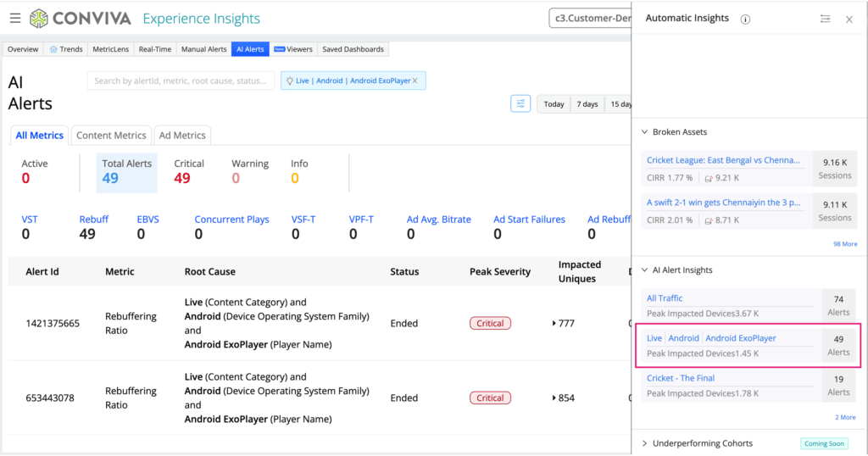The width and height of the screenshot is (868, 456).
Task: Filter by Active alerts count
Action: pyautogui.click(x=34, y=171)
